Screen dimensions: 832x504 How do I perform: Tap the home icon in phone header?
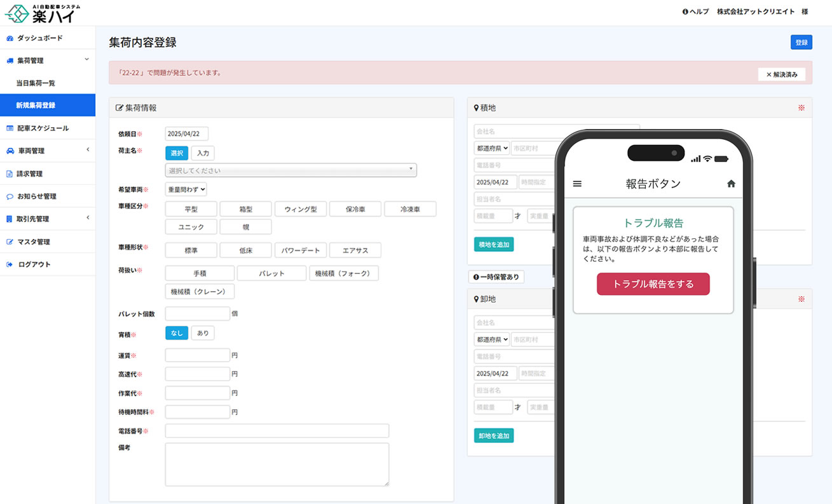(731, 184)
